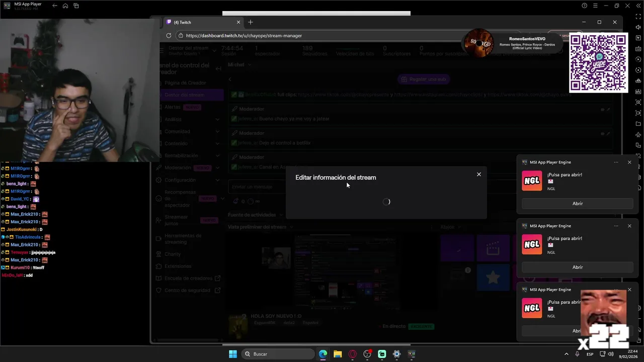Open MSI App Player recent apps icon
The width and height of the screenshot is (644, 362).
[76, 6]
